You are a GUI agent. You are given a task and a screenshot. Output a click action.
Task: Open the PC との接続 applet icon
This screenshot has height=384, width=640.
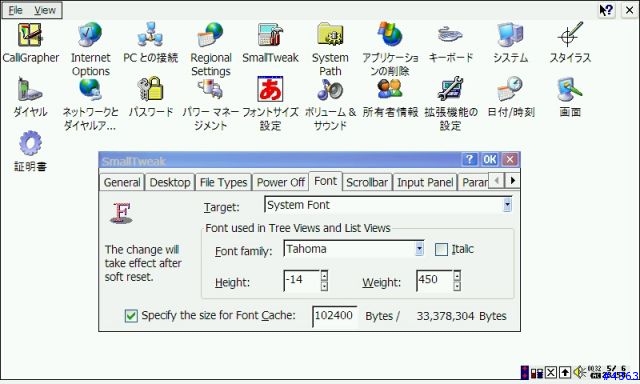coord(150,43)
